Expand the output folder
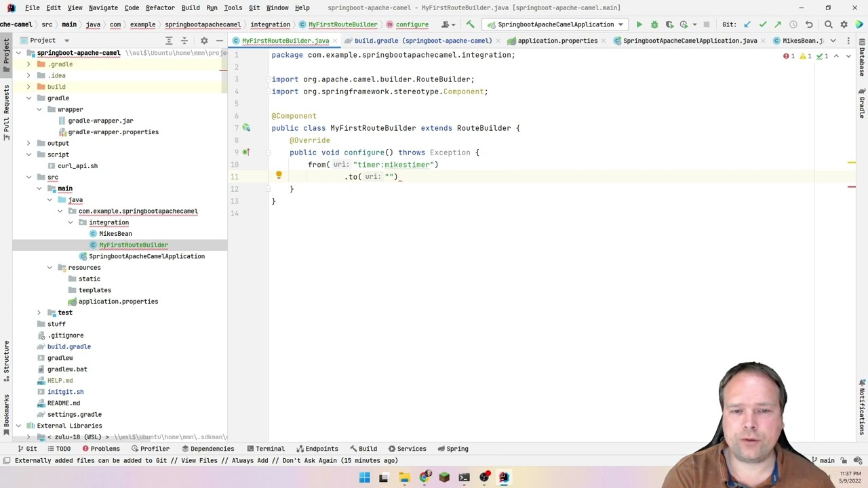The image size is (868, 488). click(x=28, y=144)
